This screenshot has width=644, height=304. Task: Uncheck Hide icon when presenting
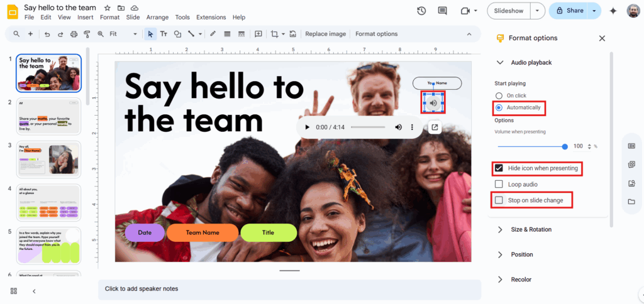(499, 168)
